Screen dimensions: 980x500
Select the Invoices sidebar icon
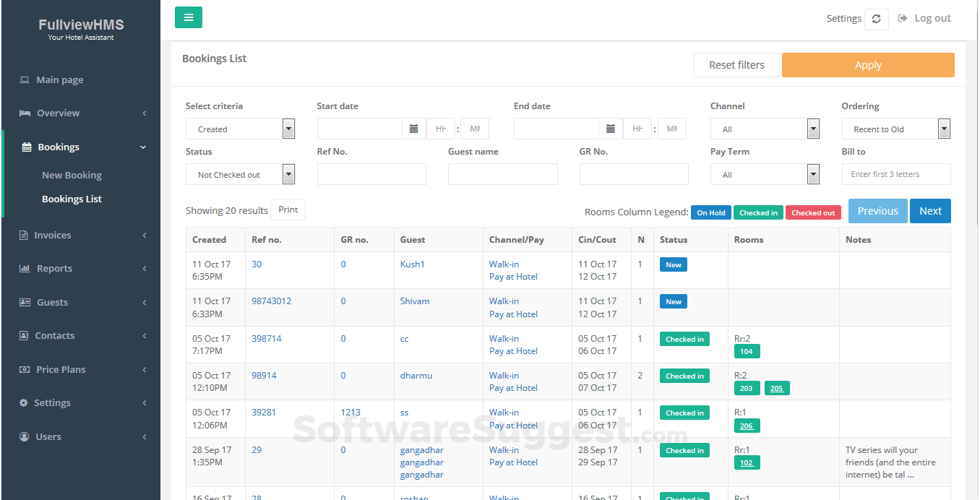click(x=25, y=235)
